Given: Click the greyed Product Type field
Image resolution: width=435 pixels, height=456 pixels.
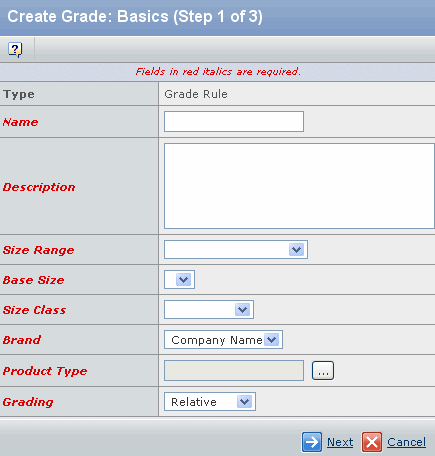Looking at the screenshot, I should [234, 370].
